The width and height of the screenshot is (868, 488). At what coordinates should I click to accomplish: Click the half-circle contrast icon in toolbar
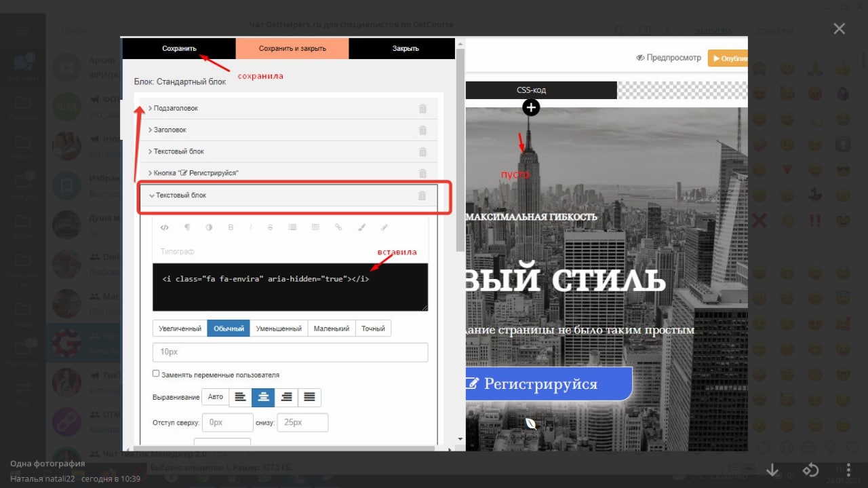[209, 227]
